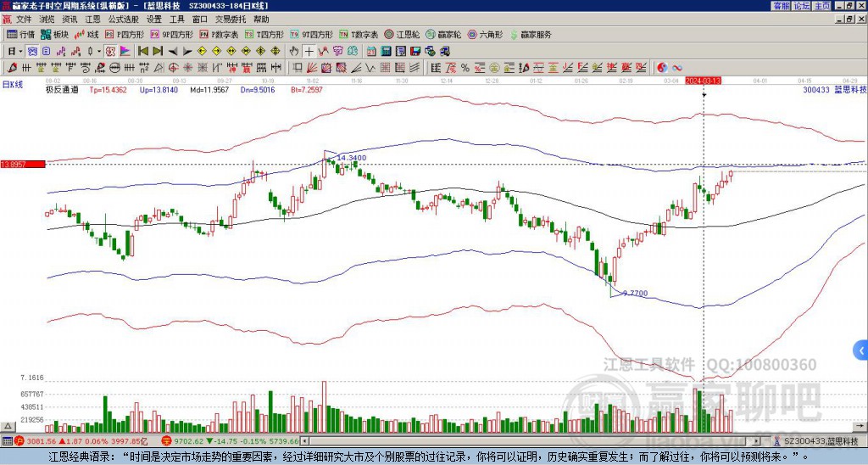The height and width of the screenshot is (465, 868).
Task: Click the 日K线 chart label
Action: 13,85
